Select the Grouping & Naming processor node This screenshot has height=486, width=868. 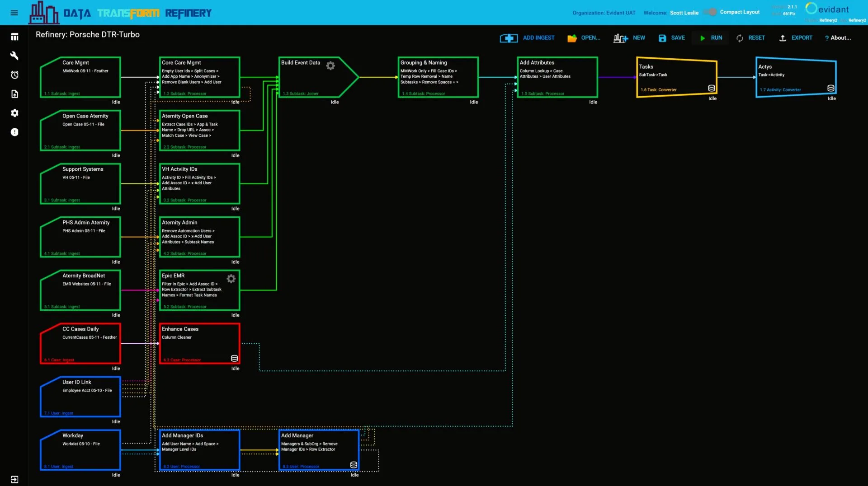(x=438, y=77)
